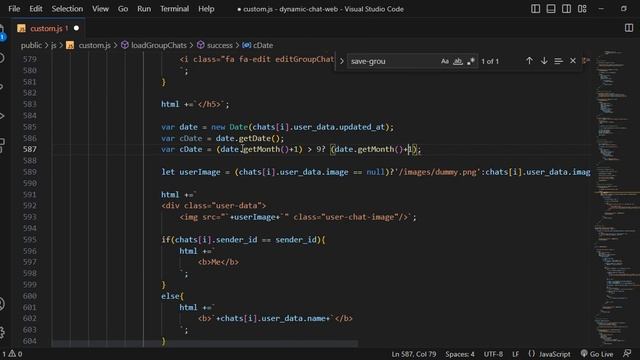
Task: Click success breadcrumb segment
Action: tap(220, 45)
